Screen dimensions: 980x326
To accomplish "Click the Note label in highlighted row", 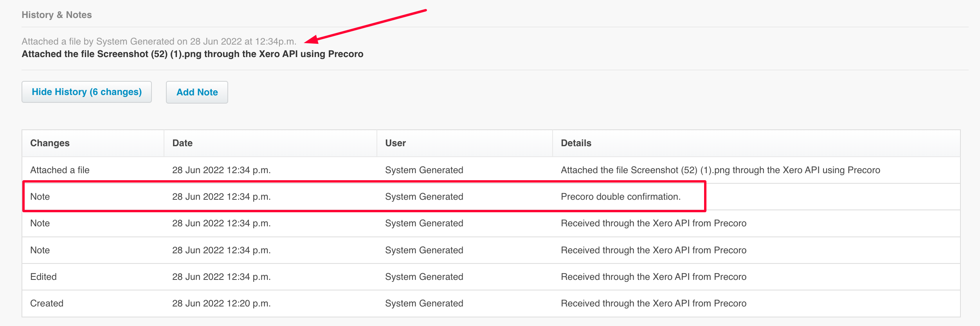I will (x=40, y=197).
